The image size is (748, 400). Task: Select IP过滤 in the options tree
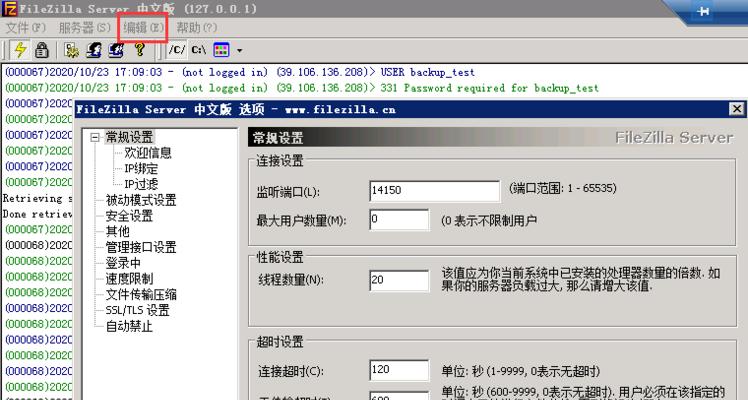(141, 185)
